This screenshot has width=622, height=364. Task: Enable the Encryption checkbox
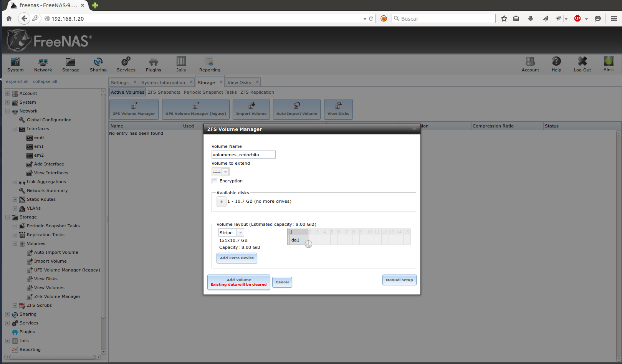[x=215, y=181]
